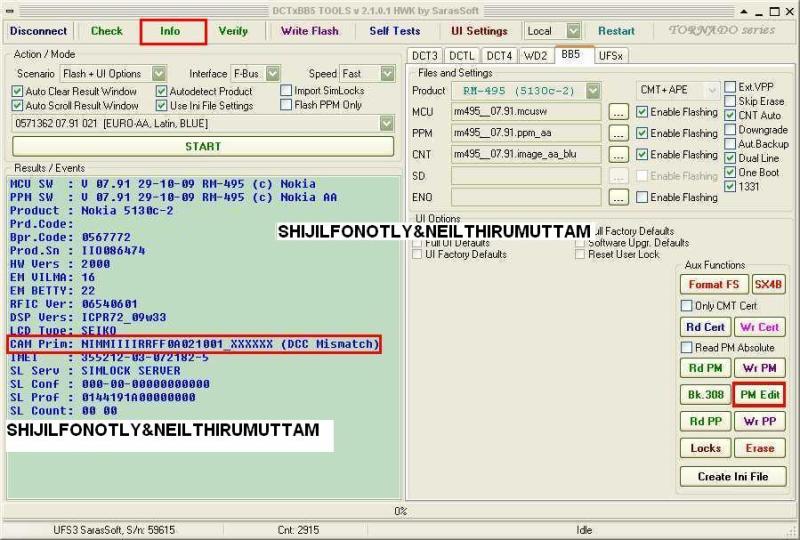Click the Rd PM button
Image resolution: width=800 pixels, height=540 pixels.
click(x=706, y=368)
